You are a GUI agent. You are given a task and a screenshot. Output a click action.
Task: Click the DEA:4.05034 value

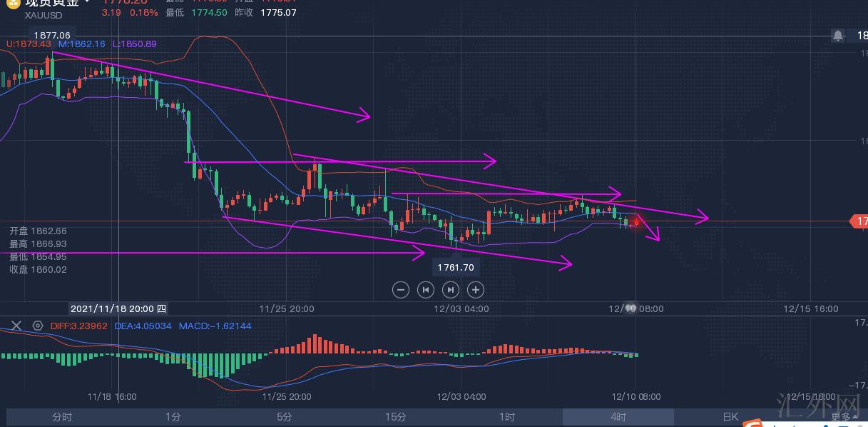[143, 326]
